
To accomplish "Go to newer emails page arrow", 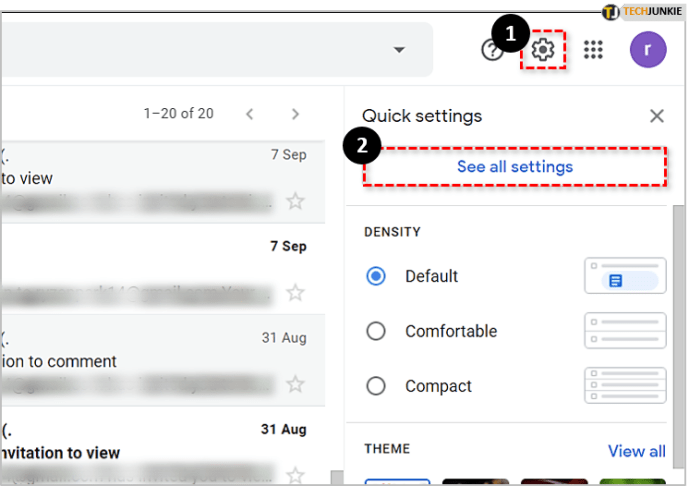I will pos(250,114).
